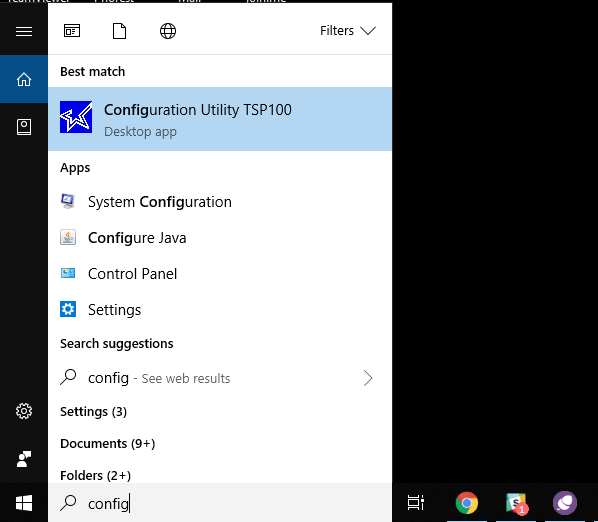Open System Configuration app result

(220, 202)
